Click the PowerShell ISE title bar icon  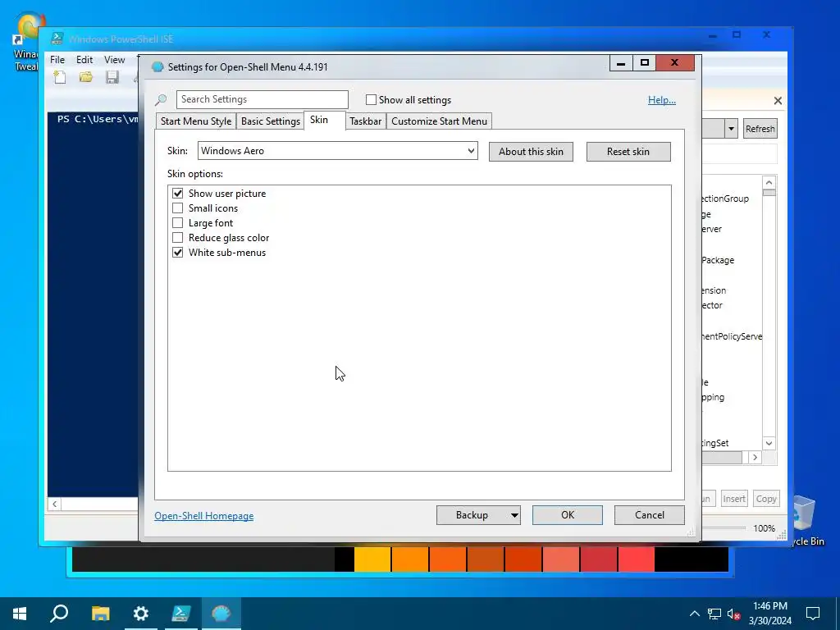(57, 39)
